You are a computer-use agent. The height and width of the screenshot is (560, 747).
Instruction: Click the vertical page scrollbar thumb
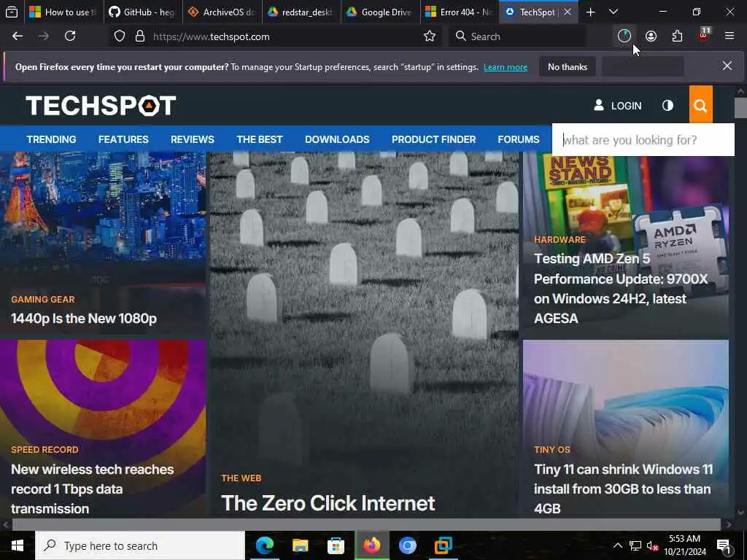coord(740,108)
